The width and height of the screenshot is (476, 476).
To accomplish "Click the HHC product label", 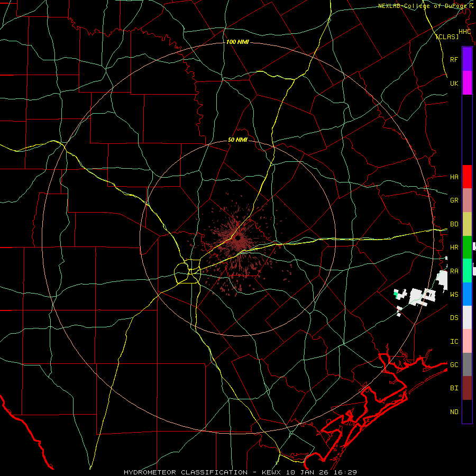I will pyautogui.click(x=464, y=32).
